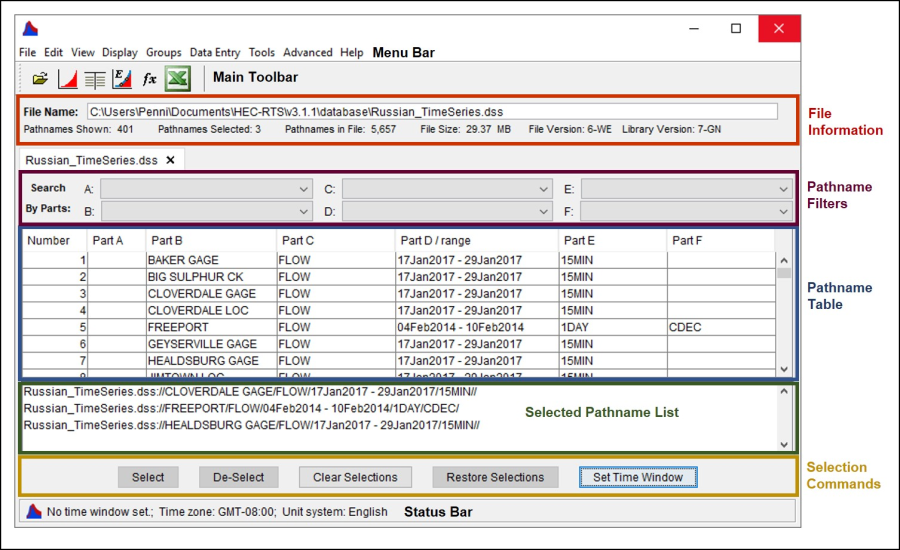Click 04Feb2014 - 10Feb2014 date range cell

476,327
